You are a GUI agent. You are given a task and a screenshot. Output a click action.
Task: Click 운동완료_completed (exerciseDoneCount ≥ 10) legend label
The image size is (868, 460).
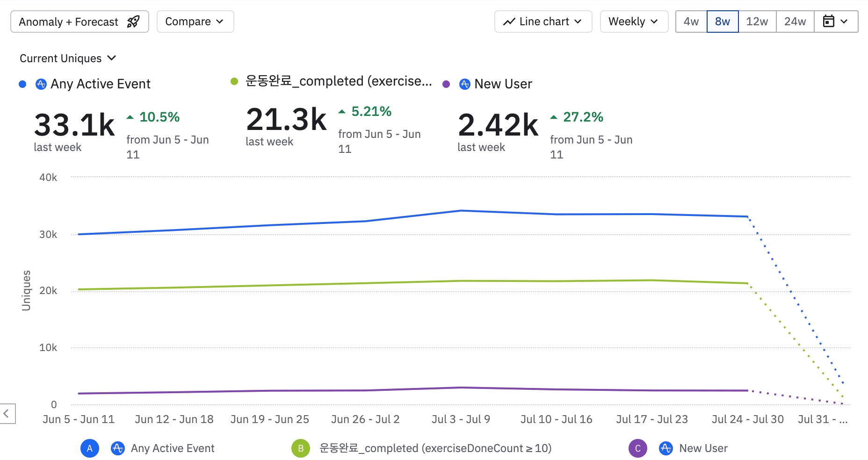435,448
